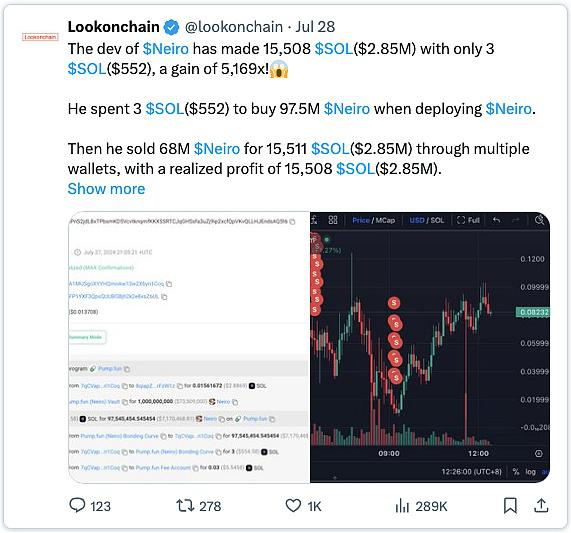Click the 278 retweet count
This screenshot has width=571, height=533.
[x=210, y=506]
